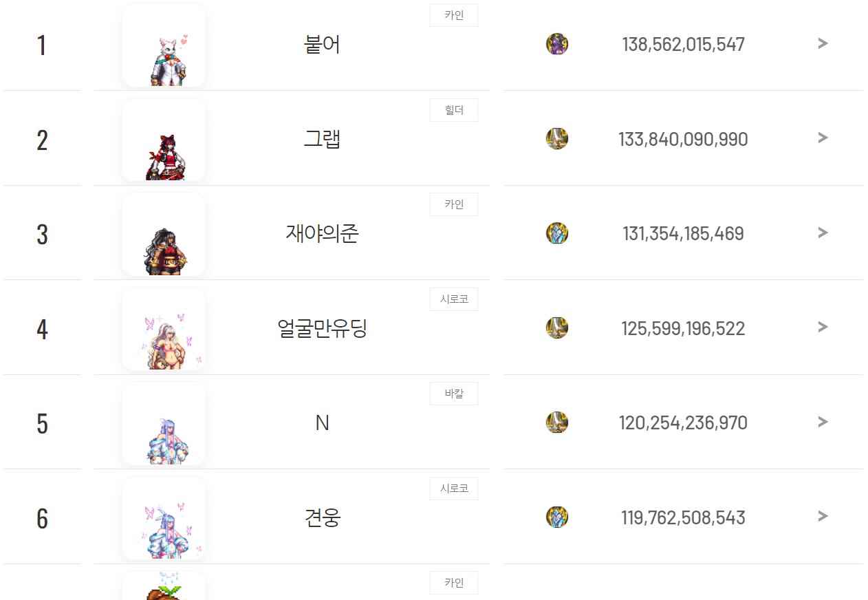Open the white cat character avatar

tap(164, 45)
